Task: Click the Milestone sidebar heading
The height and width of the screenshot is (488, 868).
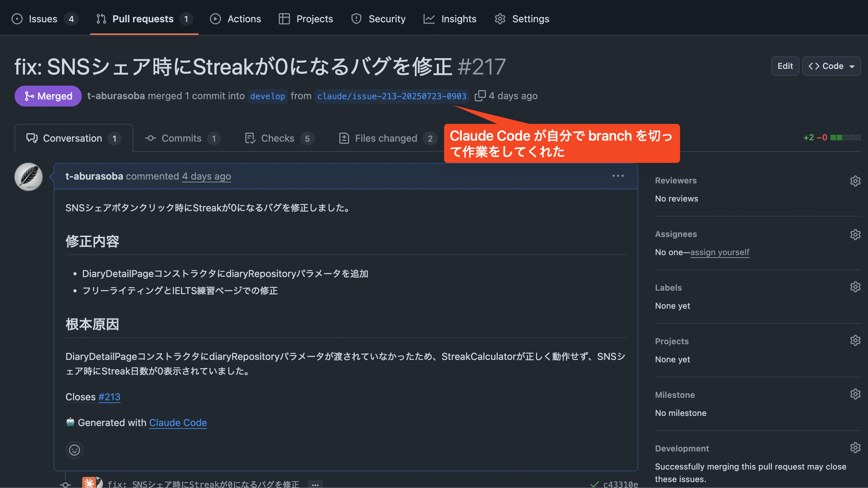Action: click(x=675, y=395)
